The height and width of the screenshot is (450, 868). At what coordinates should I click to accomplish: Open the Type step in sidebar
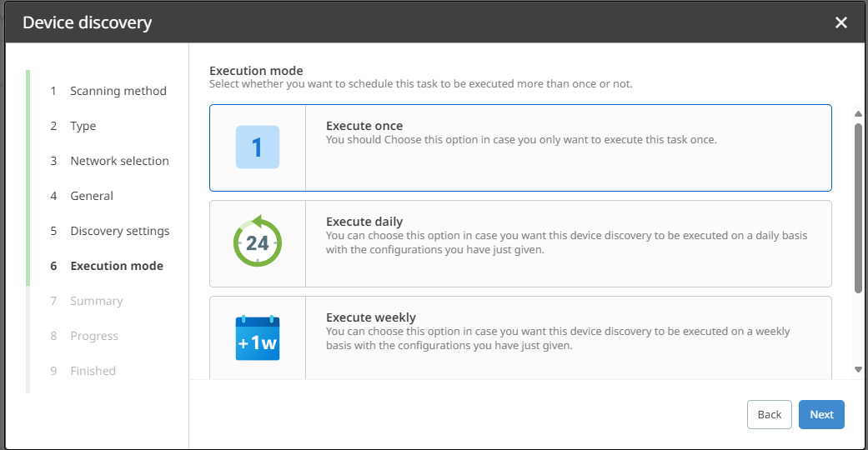tap(83, 126)
